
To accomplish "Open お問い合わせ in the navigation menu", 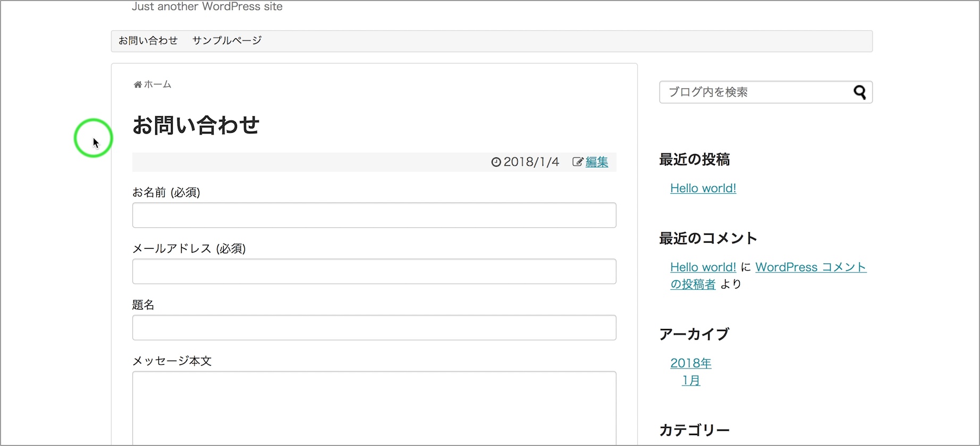I will [x=148, y=41].
